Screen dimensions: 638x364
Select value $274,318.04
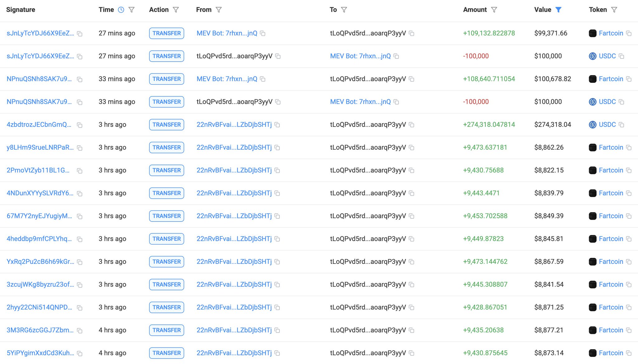click(x=553, y=124)
